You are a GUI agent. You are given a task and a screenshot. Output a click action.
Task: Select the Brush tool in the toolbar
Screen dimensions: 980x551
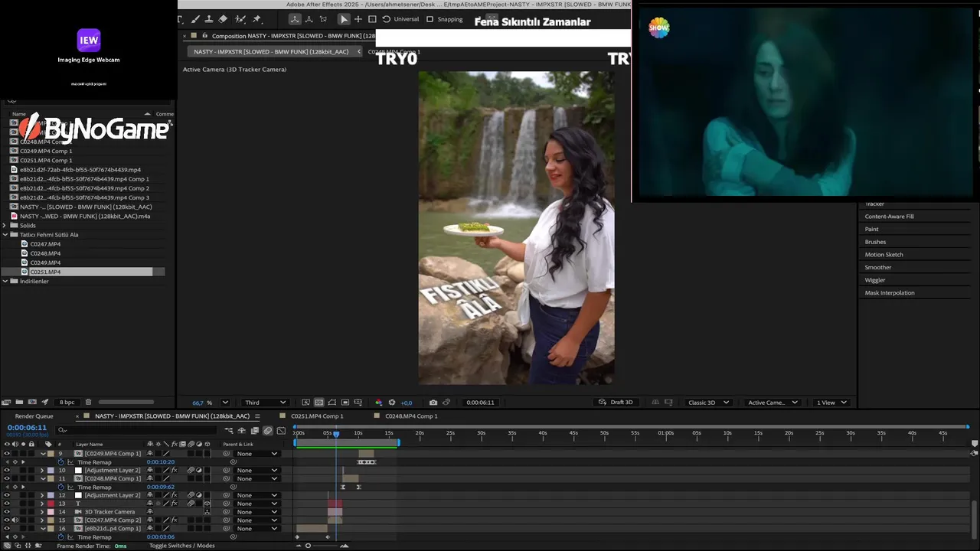coord(194,19)
